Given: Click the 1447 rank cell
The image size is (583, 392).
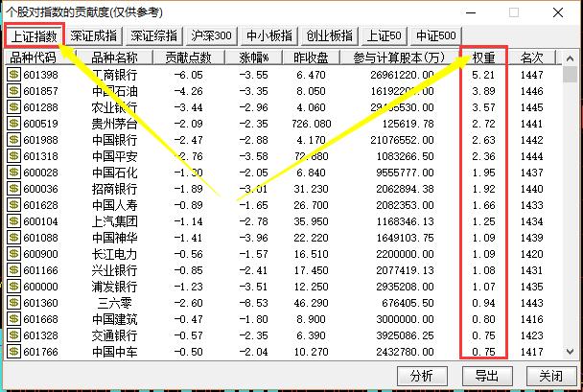Looking at the screenshot, I should tap(531, 75).
